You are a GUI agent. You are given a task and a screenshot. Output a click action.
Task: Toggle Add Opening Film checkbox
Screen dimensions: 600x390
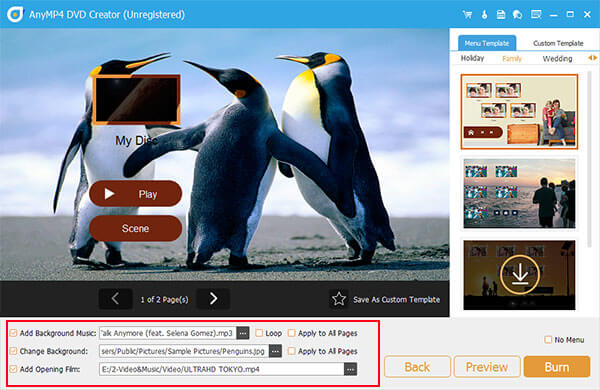pyautogui.click(x=13, y=369)
